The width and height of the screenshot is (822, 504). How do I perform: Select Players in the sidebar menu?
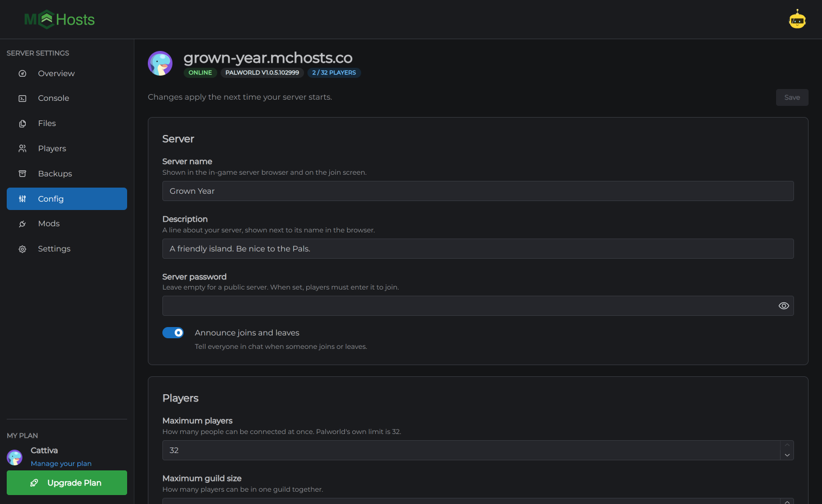click(x=67, y=148)
